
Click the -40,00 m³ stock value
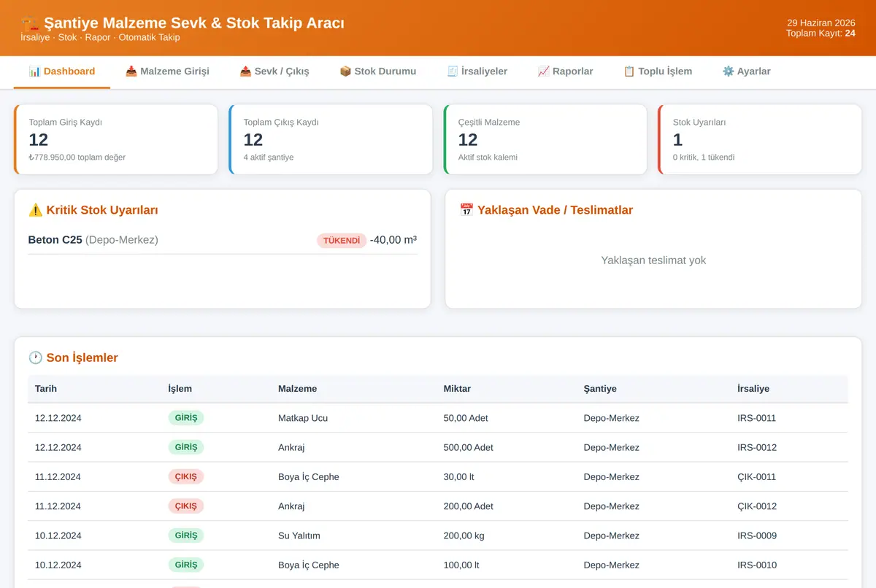(393, 240)
